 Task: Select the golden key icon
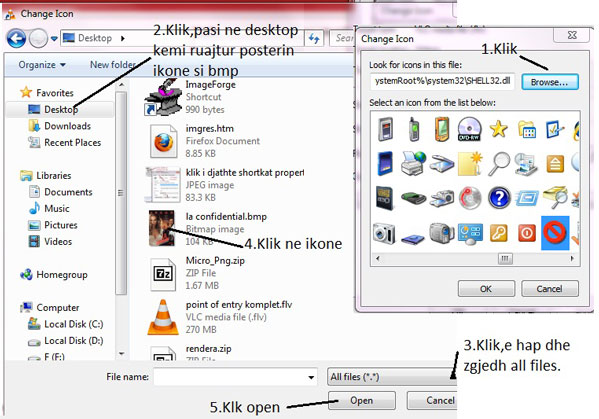[499, 232]
